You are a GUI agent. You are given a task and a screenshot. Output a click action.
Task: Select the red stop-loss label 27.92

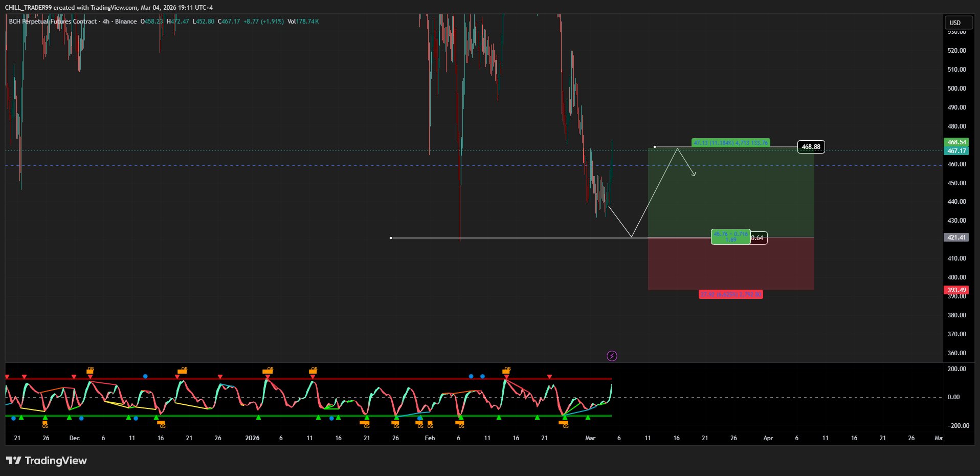click(730, 294)
